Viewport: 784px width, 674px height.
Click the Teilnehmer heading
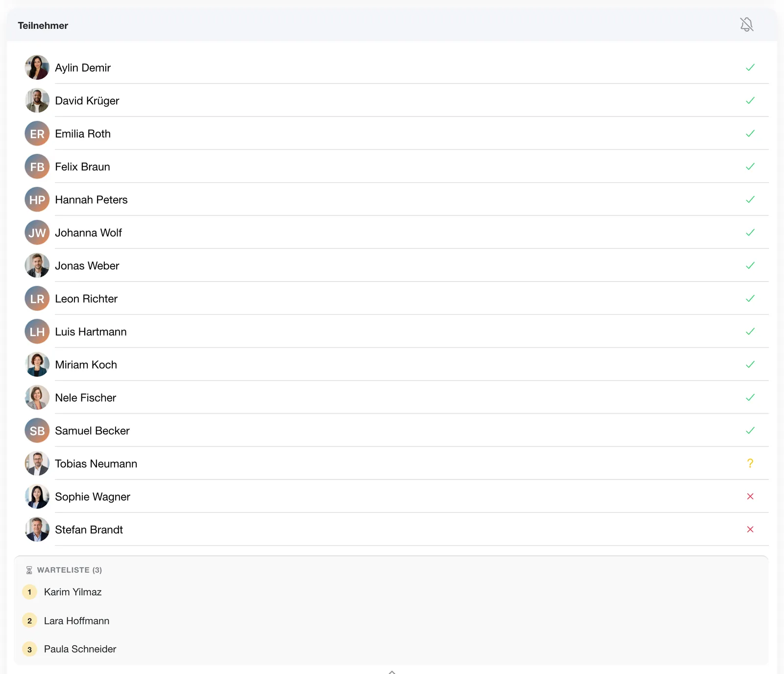coord(43,25)
